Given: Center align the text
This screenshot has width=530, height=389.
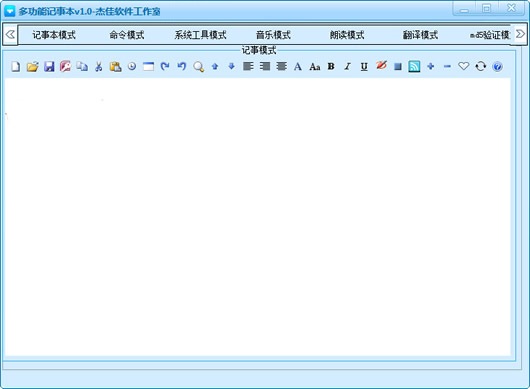Looking at the screenshot, I should pos(281,66).
